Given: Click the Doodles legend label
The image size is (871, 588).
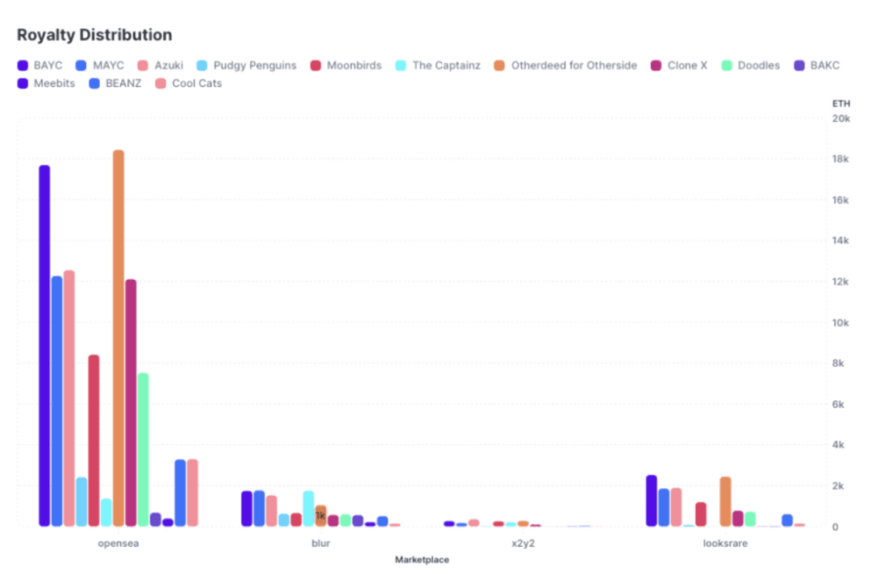Looking at the screenshot, I should point(759,65).
